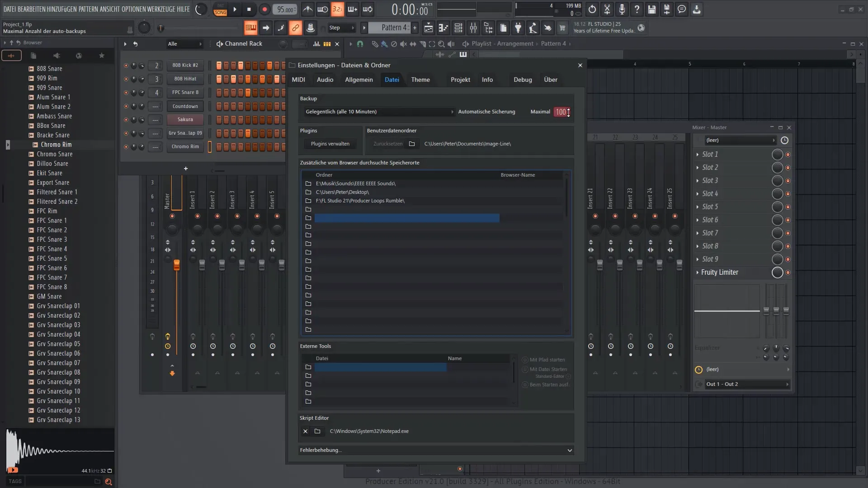Open the Projekt settings tab
Image resolution: width=868 pixels, height=488 pixels.
(460, 80)
